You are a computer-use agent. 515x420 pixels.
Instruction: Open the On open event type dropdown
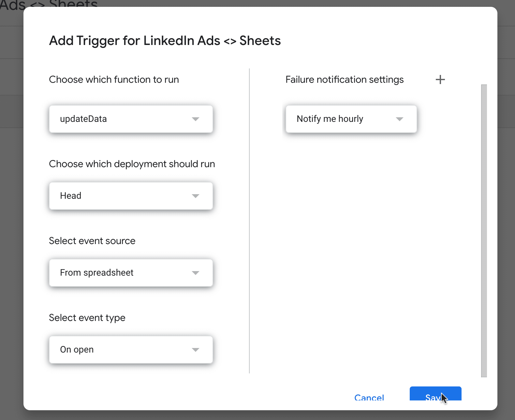click(131, 350)
